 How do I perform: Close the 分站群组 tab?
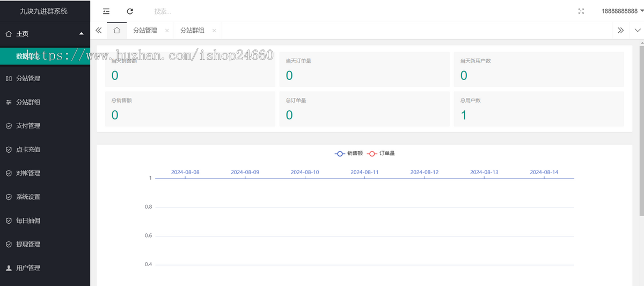[x=214, y=31]
